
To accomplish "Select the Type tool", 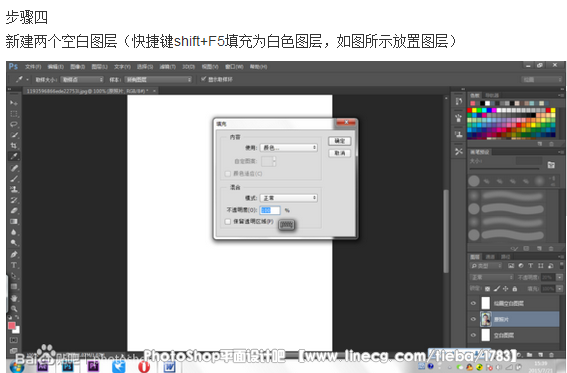I will coord(14,265).
